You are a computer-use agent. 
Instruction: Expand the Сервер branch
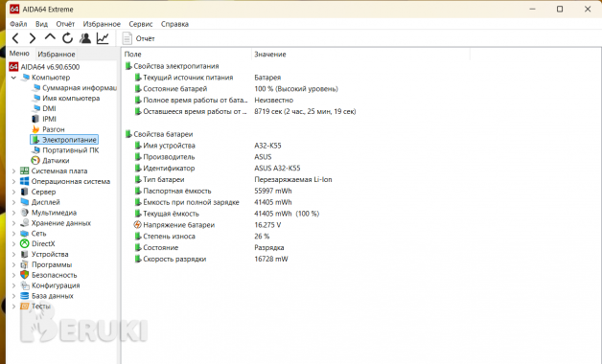coord(13,192)
